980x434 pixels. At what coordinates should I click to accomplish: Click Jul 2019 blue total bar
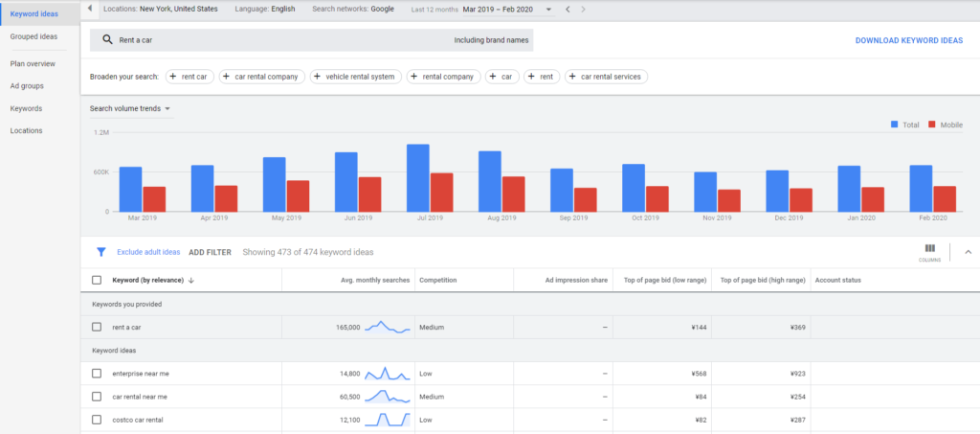point(418,177)
